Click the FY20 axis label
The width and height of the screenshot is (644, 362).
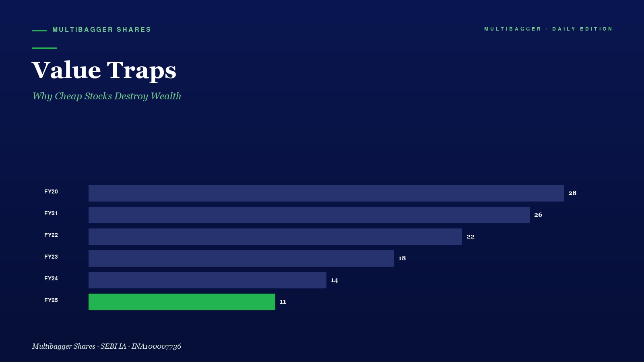pyautogui.click(x=51, y=191)
